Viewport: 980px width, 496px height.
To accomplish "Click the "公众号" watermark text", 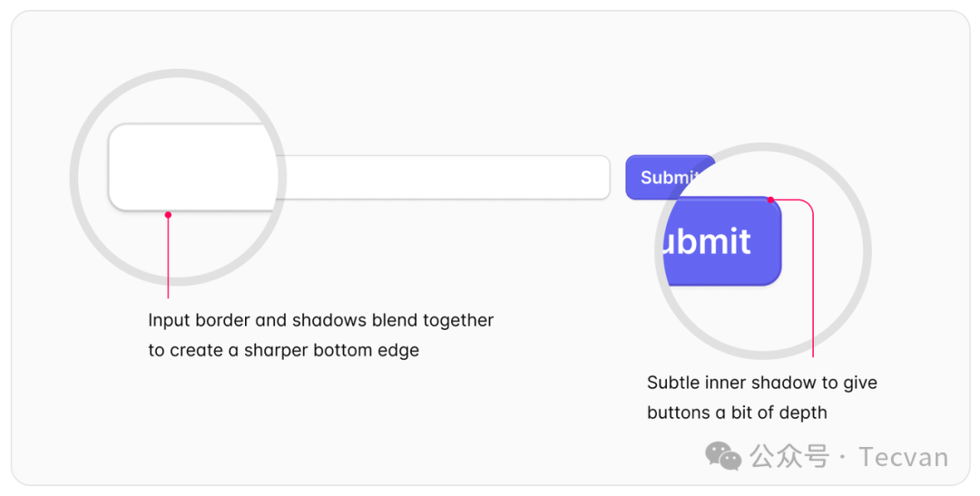I will tap(789, 456).
